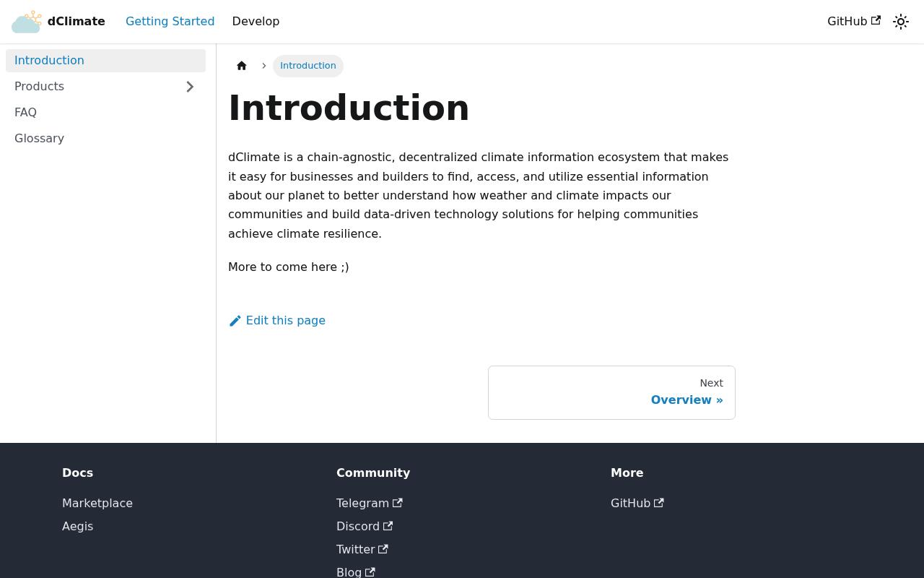Click the dClimate cloud logo

[x=27, y=22]
